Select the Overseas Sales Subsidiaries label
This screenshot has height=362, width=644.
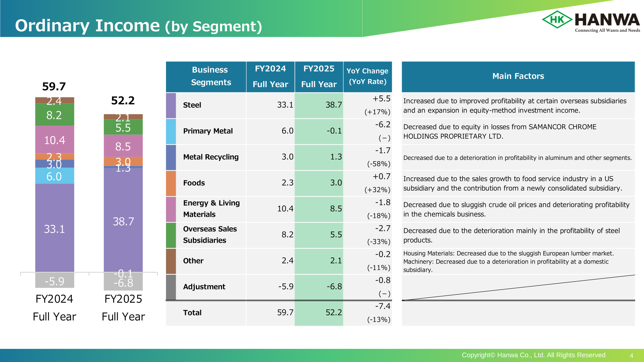click(210, 235)
